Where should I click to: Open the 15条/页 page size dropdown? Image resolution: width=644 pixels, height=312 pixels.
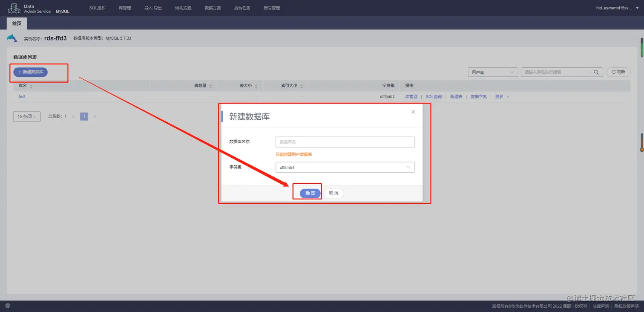(x=27, y=116)
